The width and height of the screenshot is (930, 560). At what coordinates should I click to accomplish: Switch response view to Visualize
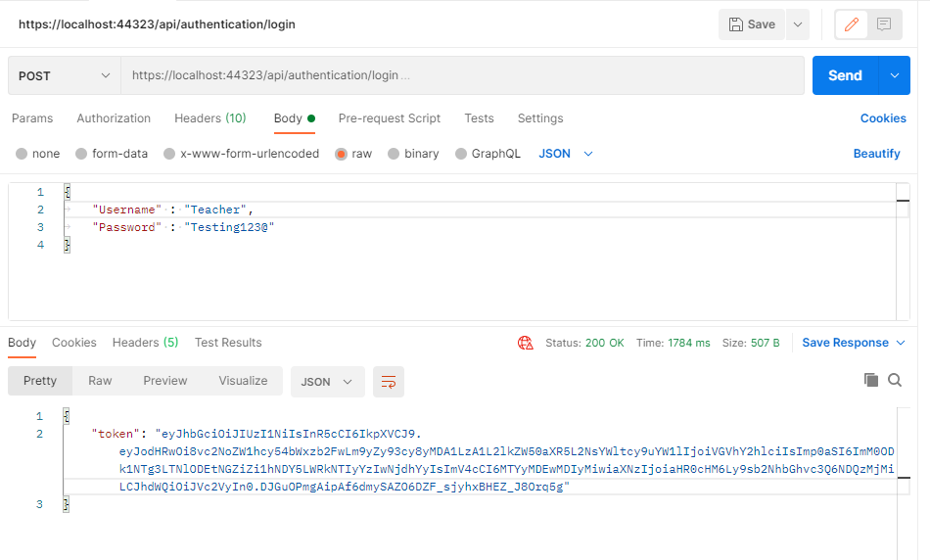point(243,381)
